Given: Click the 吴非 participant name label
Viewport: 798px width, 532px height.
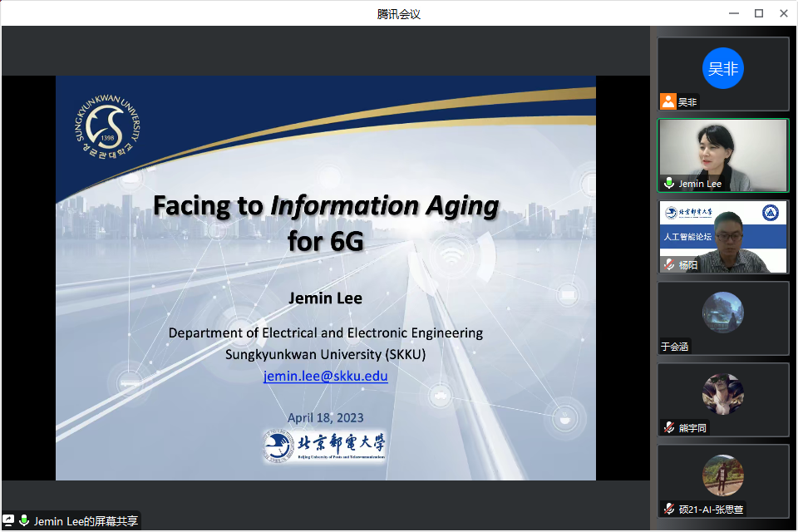Looking at the screenshot, I should pyautogui.click(x=687, y=101).
